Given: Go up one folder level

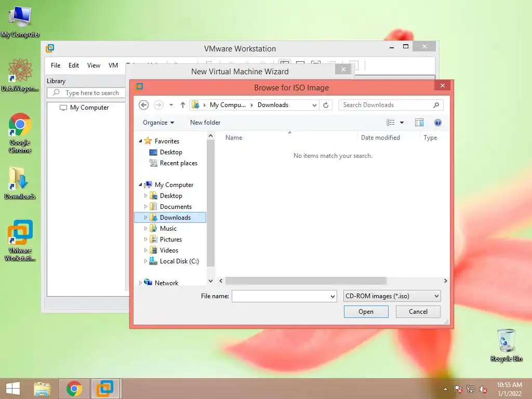Looking at the screenshot, I should pos(183,105).
